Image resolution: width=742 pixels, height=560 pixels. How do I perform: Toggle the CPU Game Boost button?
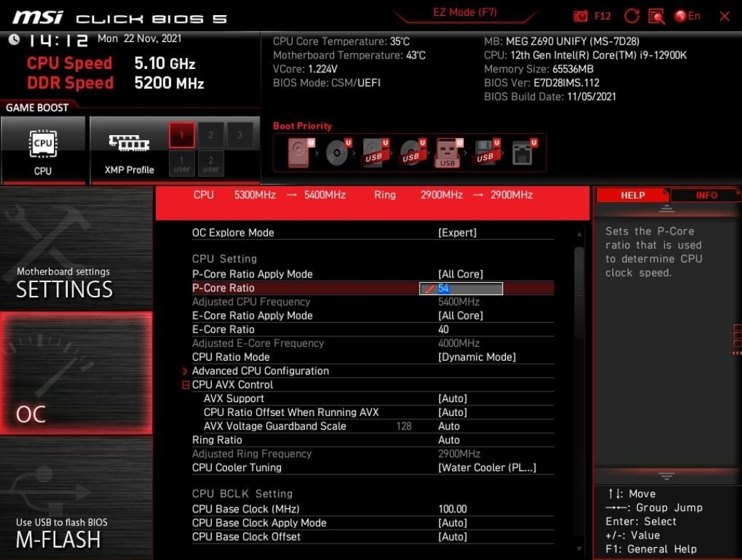[x=43, y=150]
